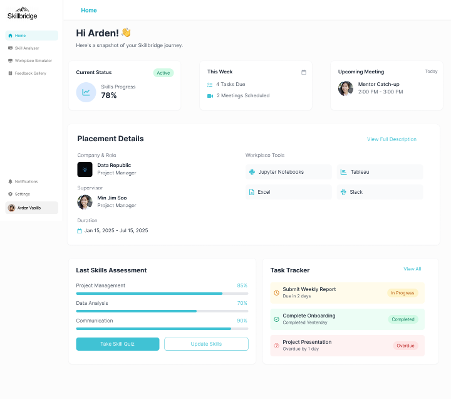Viewport: 451px width, 399px height.
Task: Open Workplace Simulator from the sidebar
Action: (32, 61)
